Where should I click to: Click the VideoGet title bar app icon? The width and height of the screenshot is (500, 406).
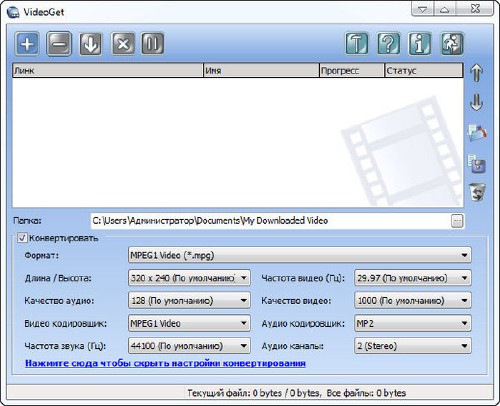pos(13,13)
